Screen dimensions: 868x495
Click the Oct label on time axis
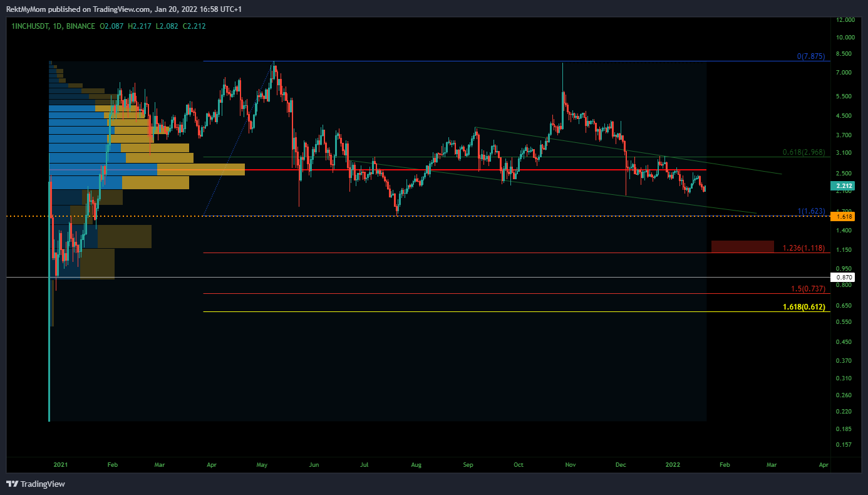(x=518, y=465)
